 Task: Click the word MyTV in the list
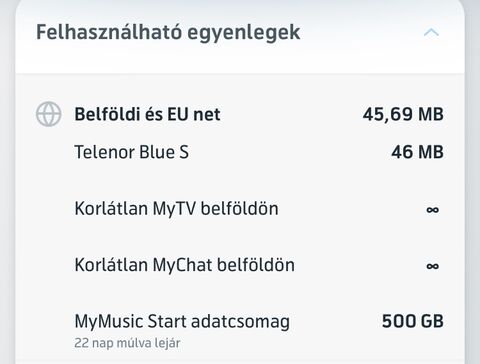[x=174, y=210]
